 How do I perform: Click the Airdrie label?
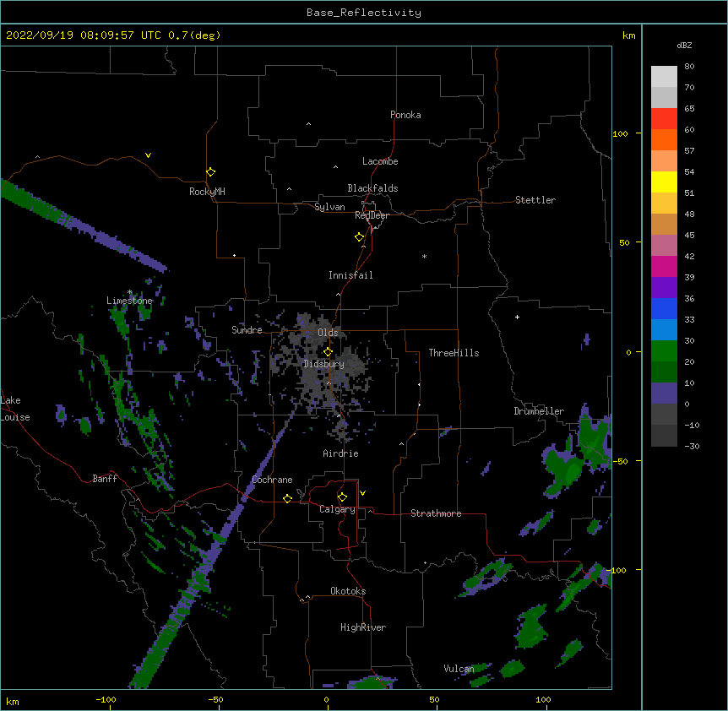click(x=340, y=453)
